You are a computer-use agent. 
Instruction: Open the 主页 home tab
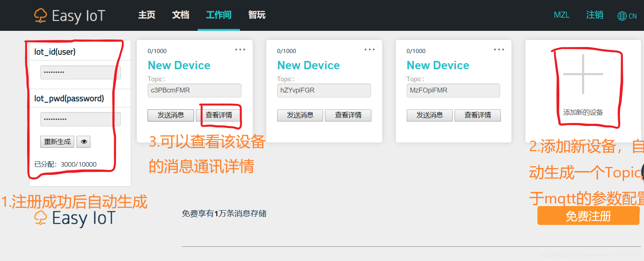[x=147, y=15]
